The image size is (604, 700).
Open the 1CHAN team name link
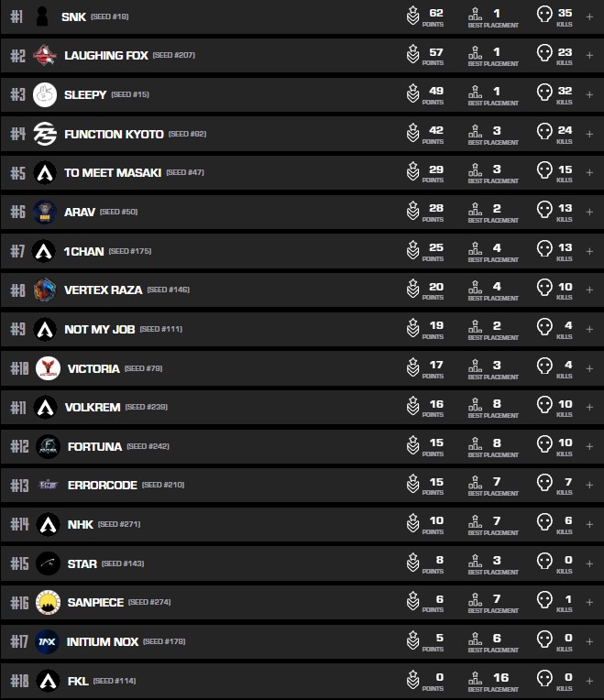pos(83,251)
